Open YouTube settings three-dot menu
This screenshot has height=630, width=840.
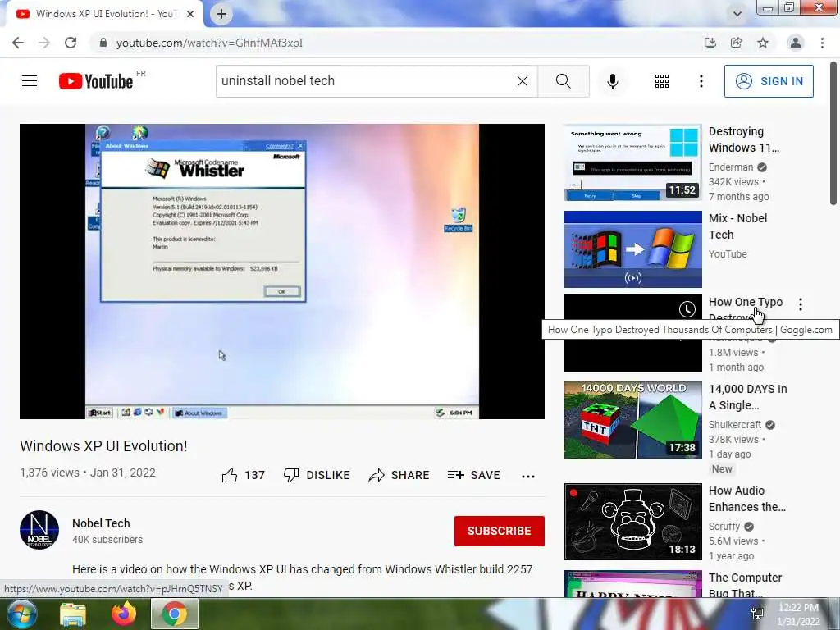[701, 81]
